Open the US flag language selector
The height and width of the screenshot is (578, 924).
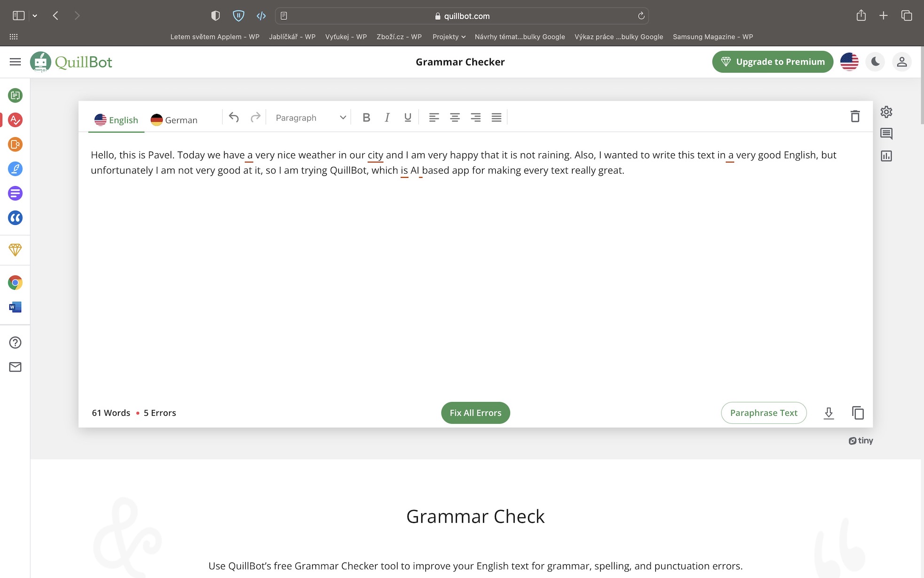tap(849, 62)
